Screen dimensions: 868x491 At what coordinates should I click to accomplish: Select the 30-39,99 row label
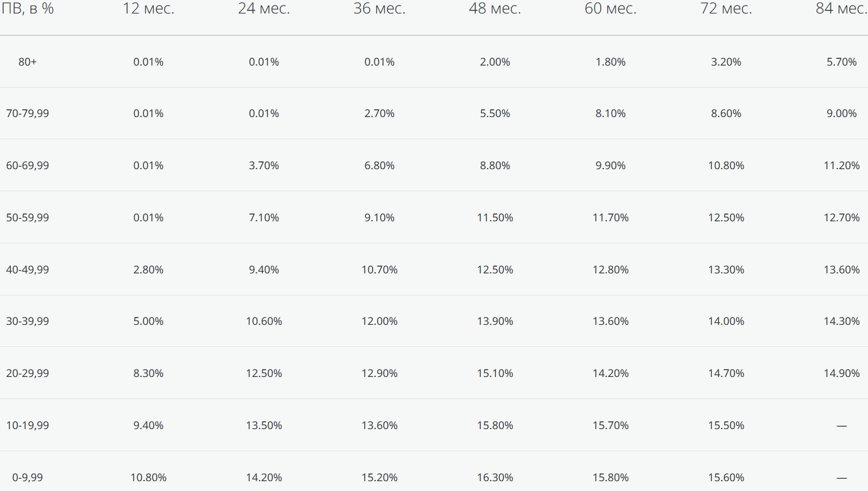coord(28,321)
